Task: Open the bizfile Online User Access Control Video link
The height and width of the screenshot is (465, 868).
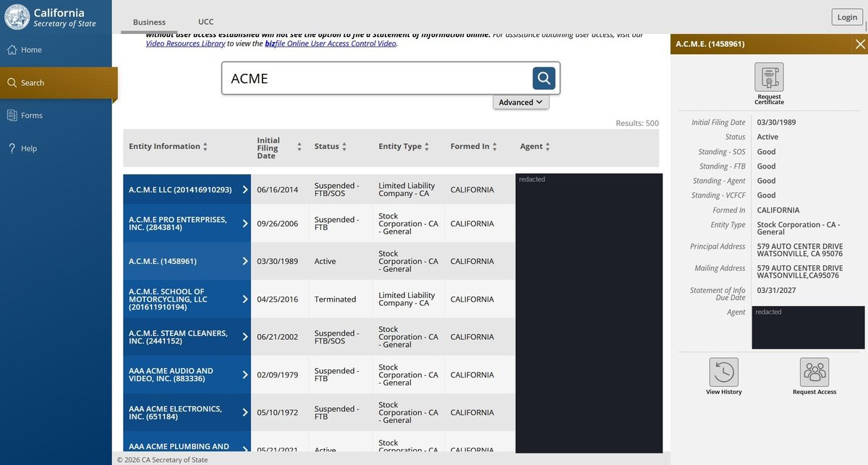Action: 331,43
